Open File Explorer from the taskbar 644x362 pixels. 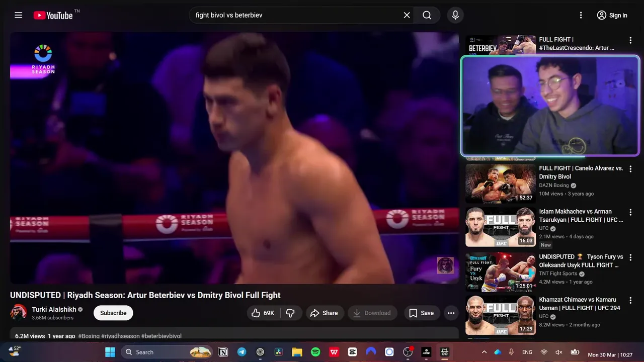(297, 352)
